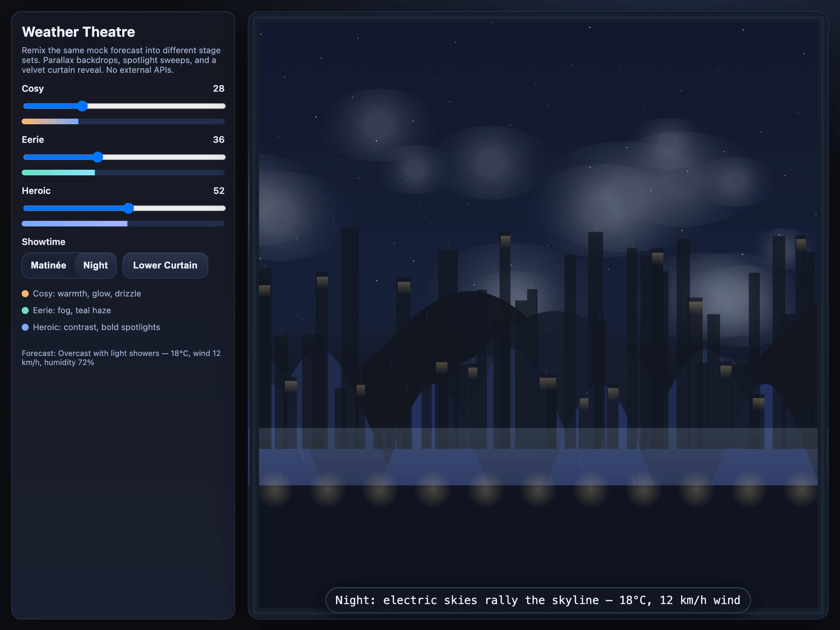
Task: Switch showtime to Night
Action: tap(95, 265)
